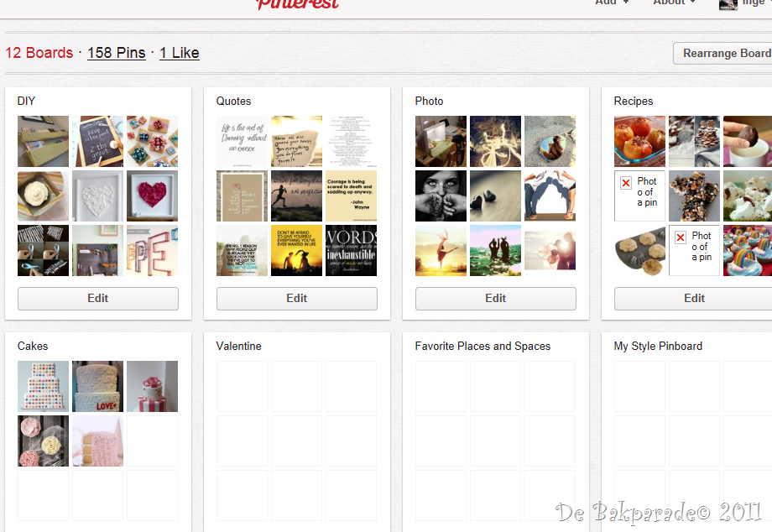Image resolution: width=772 pixels, height=532 pixels.
Task: Open the polka dot tiered cake pin
Action: click(x=44, y=386)
